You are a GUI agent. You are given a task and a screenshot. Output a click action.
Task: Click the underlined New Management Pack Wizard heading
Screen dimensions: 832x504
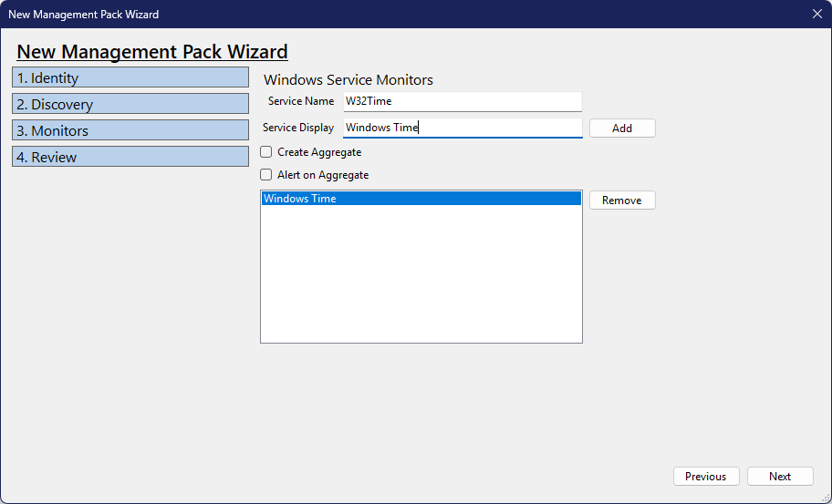(x=152, y=52)
